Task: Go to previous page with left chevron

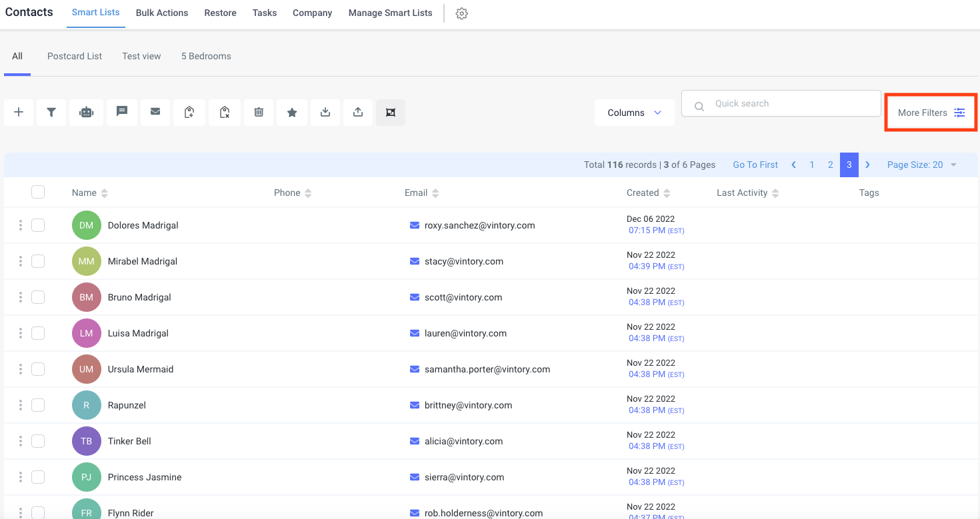Action: [x=793, y=165]
